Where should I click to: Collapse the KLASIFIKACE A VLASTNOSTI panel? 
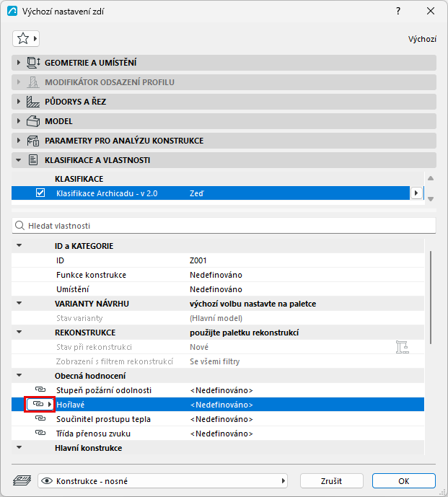[18, 160]
